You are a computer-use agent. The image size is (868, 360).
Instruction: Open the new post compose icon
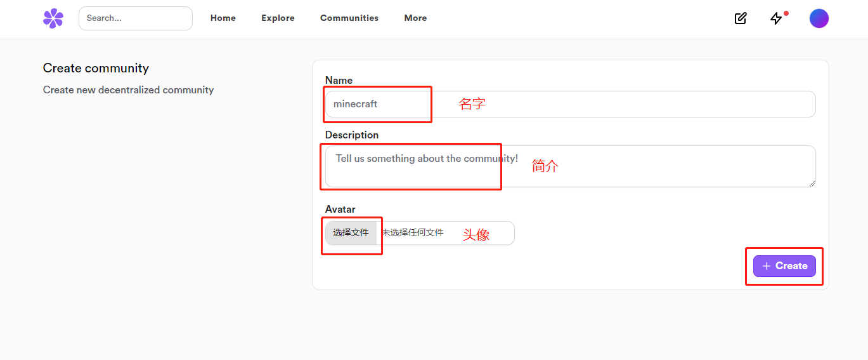(x=740, y=18)
